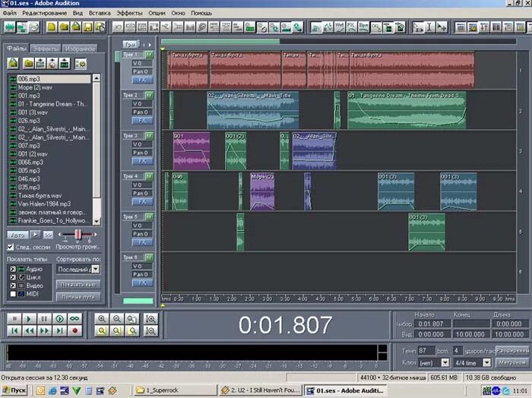Open the Сортировать по dropdown
Viewport: 532px width, 398px height.
coord(96,269)
